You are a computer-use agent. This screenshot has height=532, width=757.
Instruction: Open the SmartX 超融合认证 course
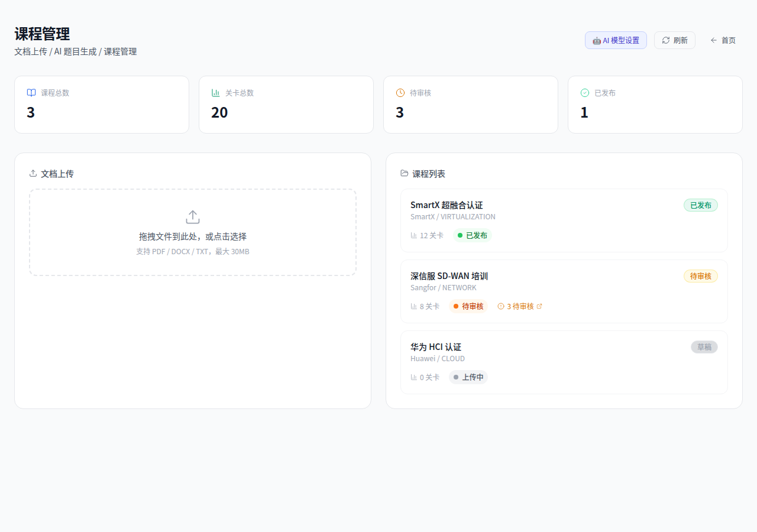447,205
